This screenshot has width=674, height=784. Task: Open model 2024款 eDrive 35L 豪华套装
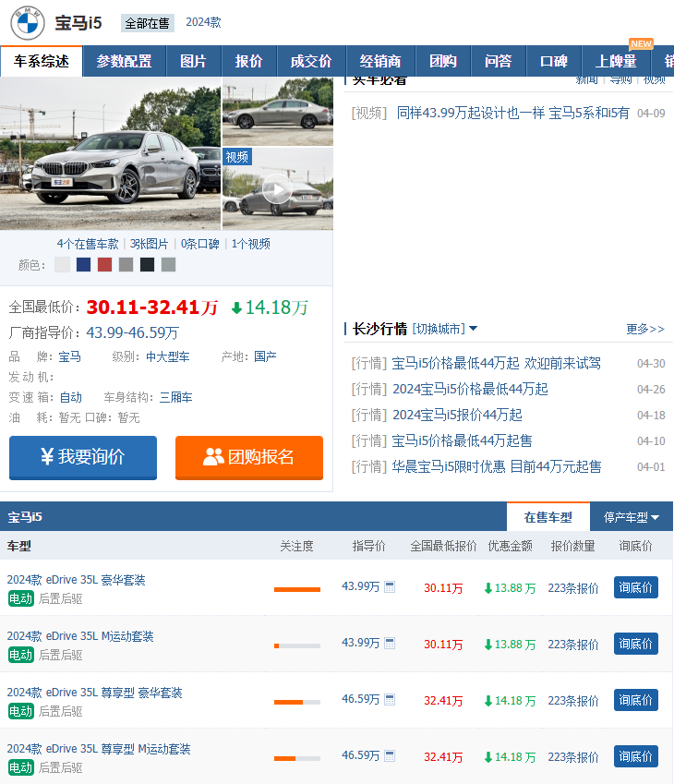tap(76, 580)
